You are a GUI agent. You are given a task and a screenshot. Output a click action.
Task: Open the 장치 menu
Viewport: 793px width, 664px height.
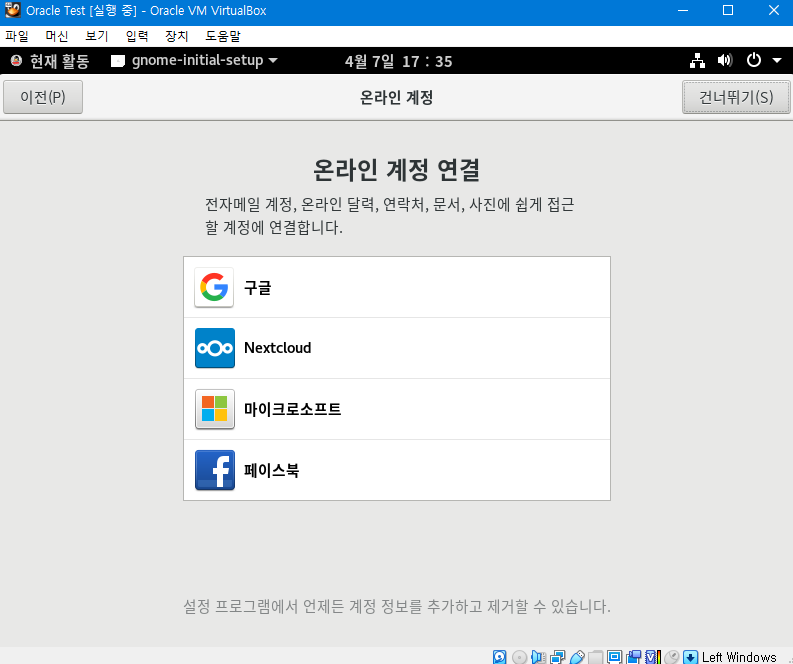(x=177, y=36)
